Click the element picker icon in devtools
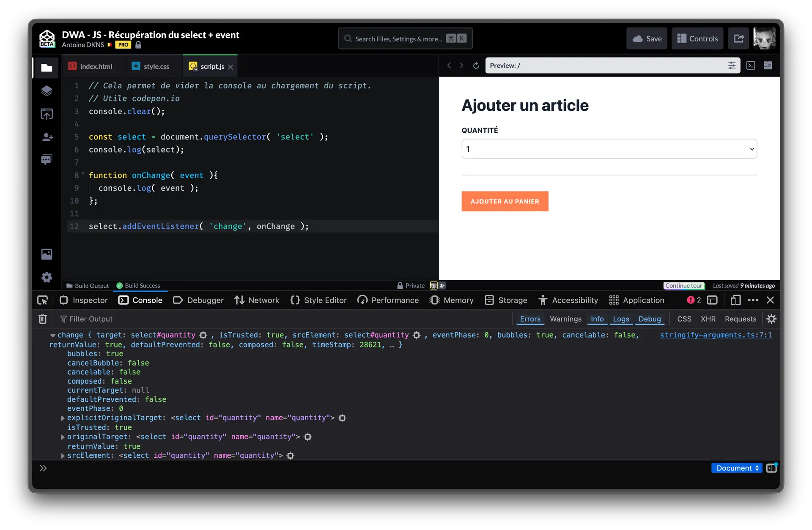Image resolution: width=812 pixels, height=530 pixels. (x=43, y=300)
